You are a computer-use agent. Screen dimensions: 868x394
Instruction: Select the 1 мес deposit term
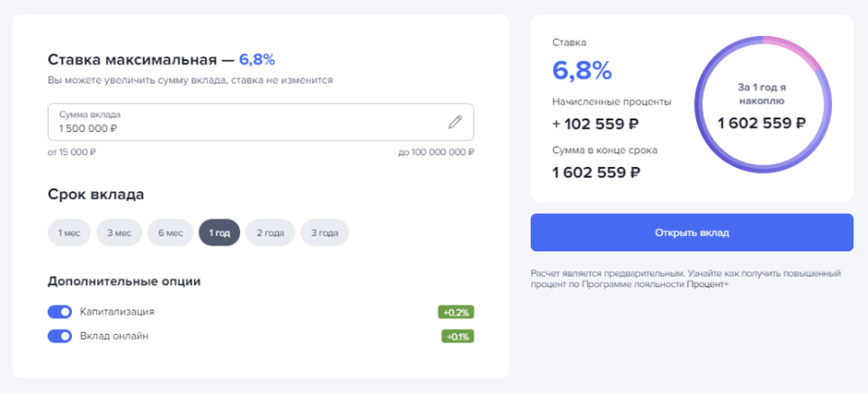[69, 233]
